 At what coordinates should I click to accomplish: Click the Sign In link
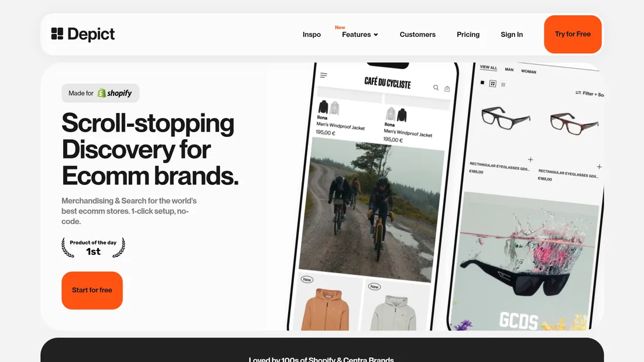point(512,35)
